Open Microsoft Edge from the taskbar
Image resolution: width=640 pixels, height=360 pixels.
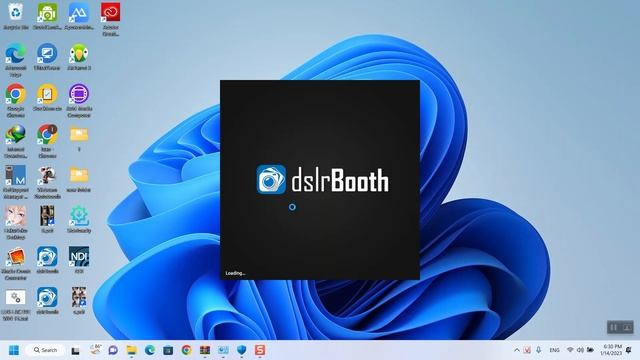coord(150,350)
